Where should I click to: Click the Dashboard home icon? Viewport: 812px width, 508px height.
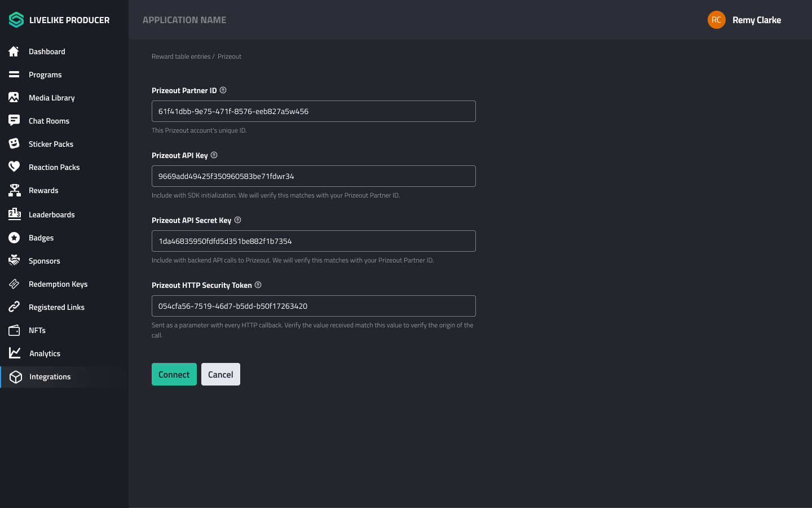pyautogui.click(x=14, y=51)
